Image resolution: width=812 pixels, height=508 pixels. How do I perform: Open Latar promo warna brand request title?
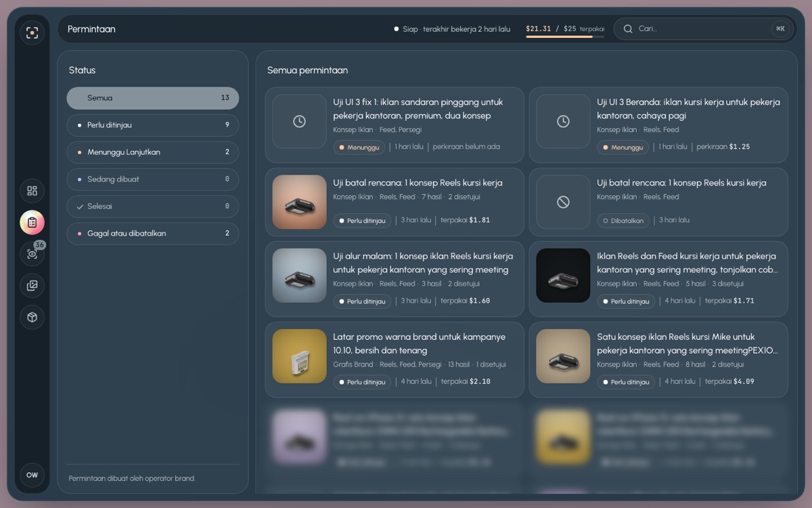click(x=419, y=343)
